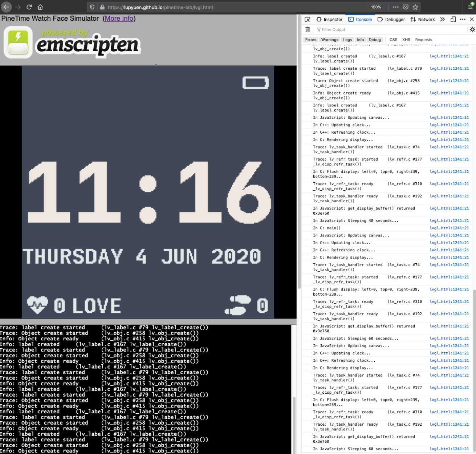This screenshot has height=454, width=476.
Task: Toggle the Warnings filter in console
Action: click(329, 40)
